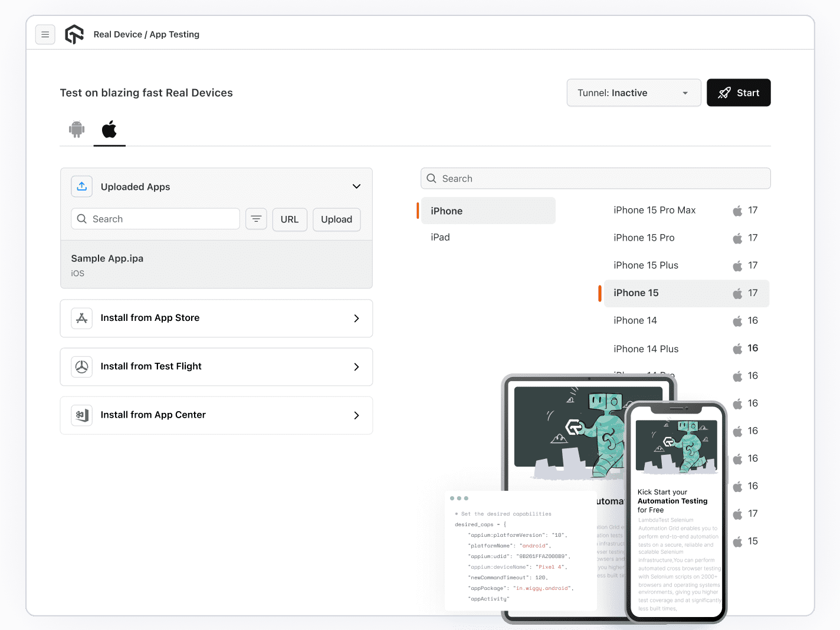Viewport: 840px width, 630px height.
Task: Open the Tunnel Inactive dropdown
Action: tap(634, 93)
